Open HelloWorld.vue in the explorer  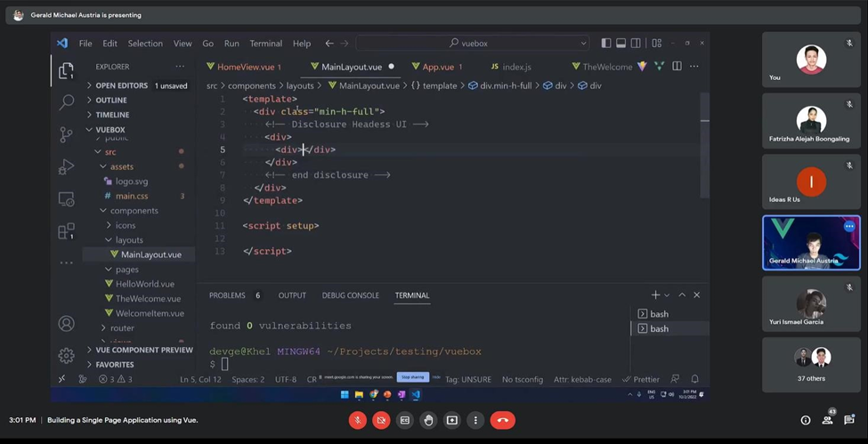140,284
